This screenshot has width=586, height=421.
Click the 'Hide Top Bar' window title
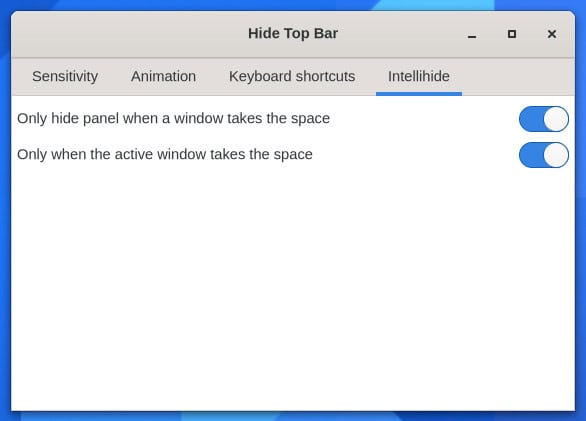click(x=293, y=33)
